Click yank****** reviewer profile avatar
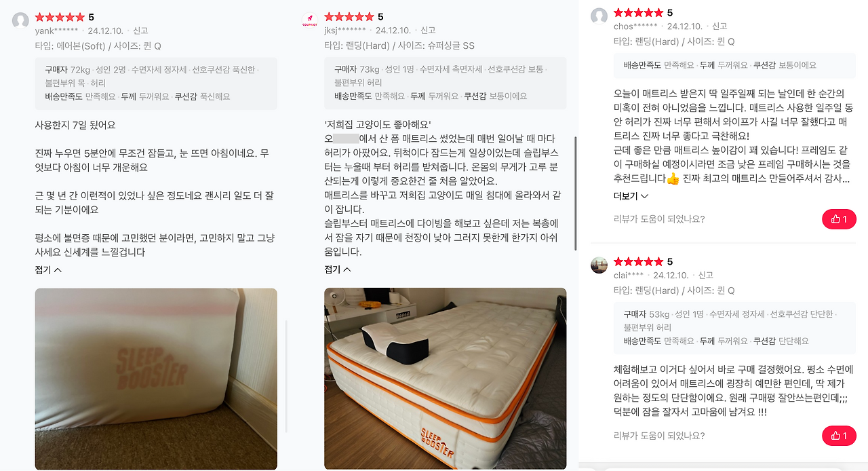The width and height of the screenshot is (868, 471). [20, 20]
